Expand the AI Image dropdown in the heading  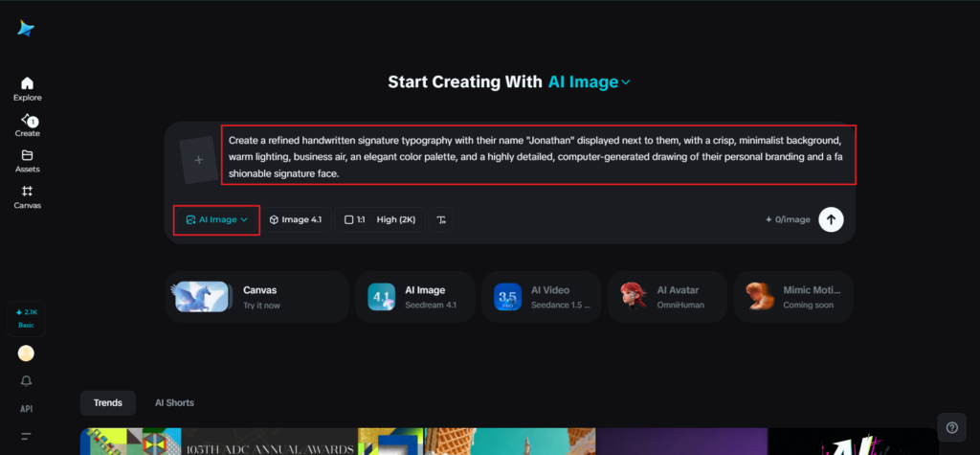tap(590, 82)
